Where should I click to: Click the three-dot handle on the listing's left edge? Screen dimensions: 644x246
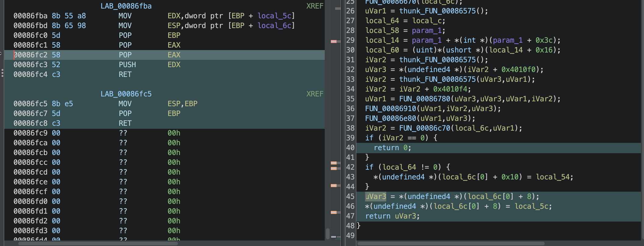point(2,73)
